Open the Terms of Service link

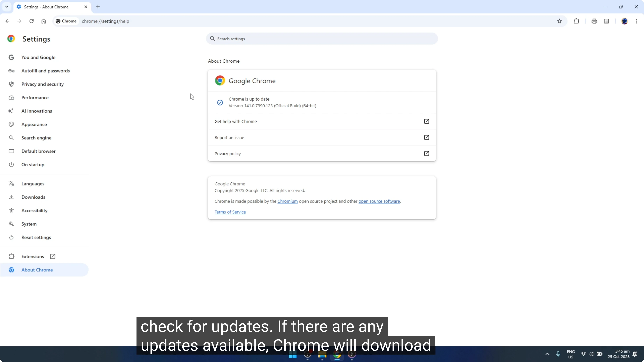coord(230,212)
